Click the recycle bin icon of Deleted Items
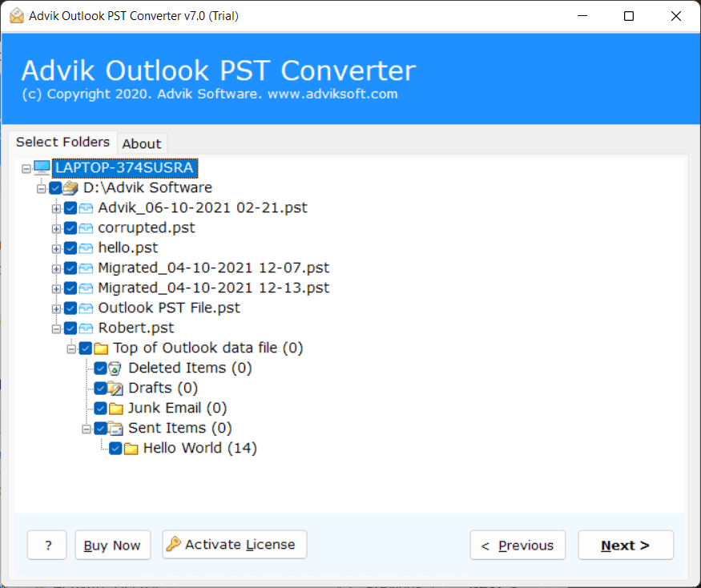 pos(115,369)
